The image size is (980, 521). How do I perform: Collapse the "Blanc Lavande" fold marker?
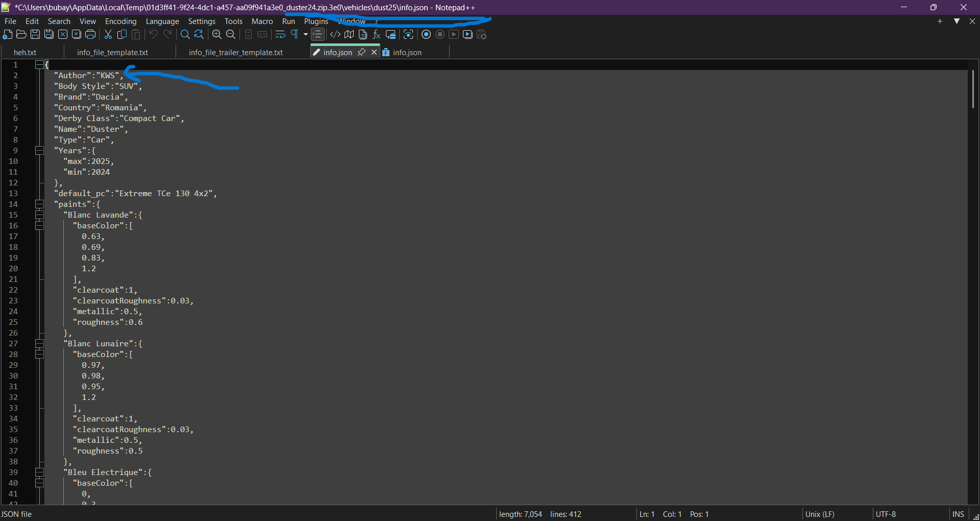click(39, 215)
